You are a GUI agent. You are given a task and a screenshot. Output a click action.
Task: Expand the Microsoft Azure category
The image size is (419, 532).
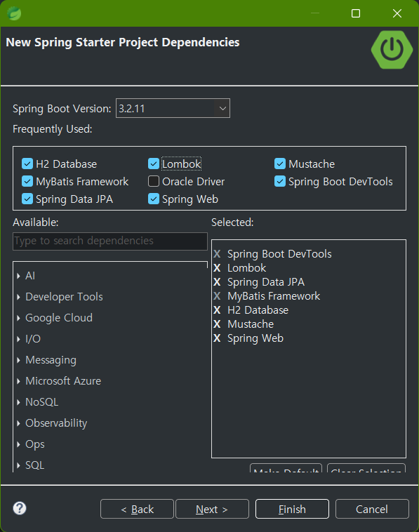18,381
